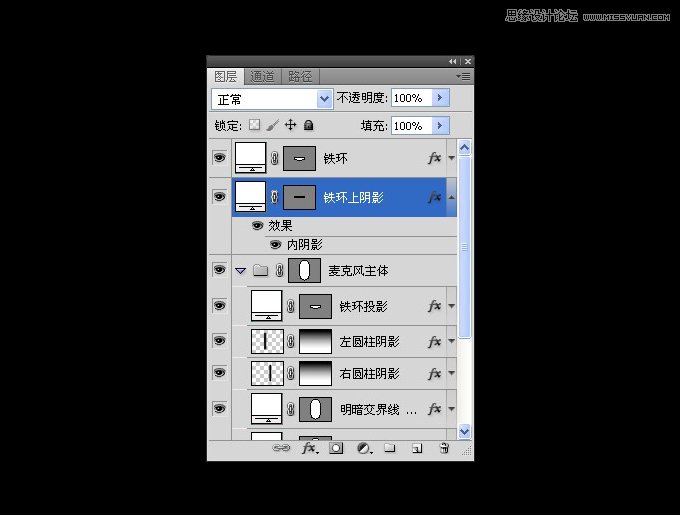Open blend mode dropdown showing 正常
The width and height of the screenshot is (680, 515).
pos(272,99)
